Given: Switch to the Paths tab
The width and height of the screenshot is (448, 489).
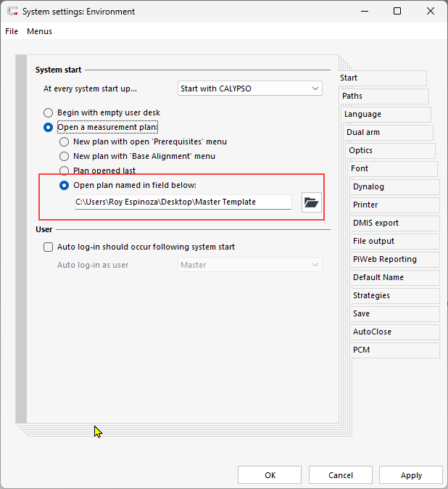Looking at the screenshot, I should [x=385, y=96].
